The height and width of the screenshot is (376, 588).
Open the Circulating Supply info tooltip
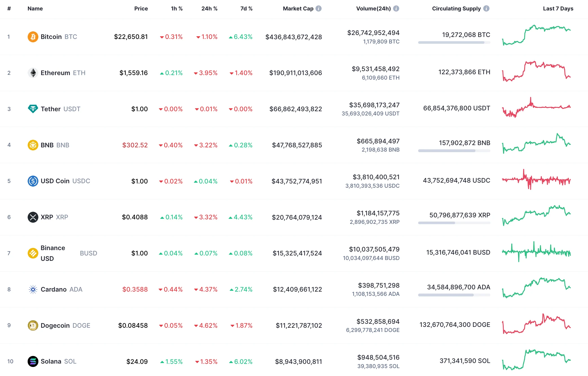click(486, 8)
